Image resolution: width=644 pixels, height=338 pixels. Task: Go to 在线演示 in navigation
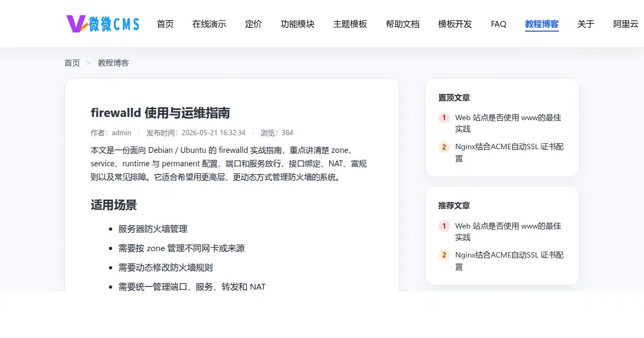pos(209,24)
